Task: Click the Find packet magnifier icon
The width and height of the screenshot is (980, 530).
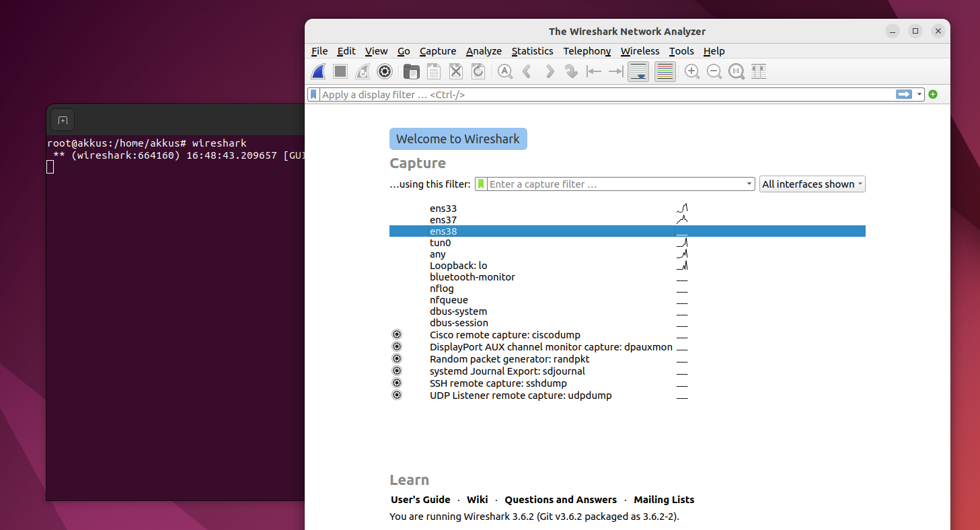Action: (505, 71)
